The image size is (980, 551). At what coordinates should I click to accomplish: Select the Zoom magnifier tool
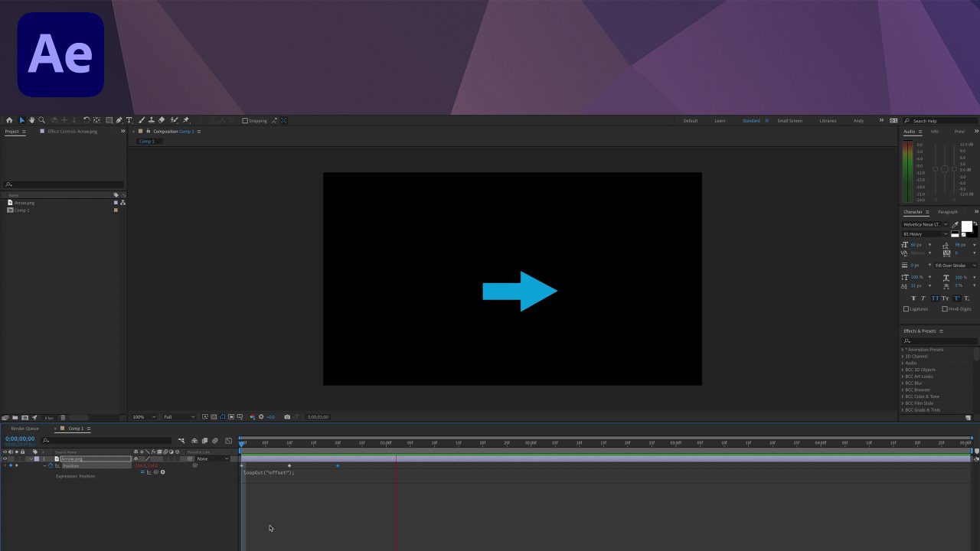coord(42,120)
